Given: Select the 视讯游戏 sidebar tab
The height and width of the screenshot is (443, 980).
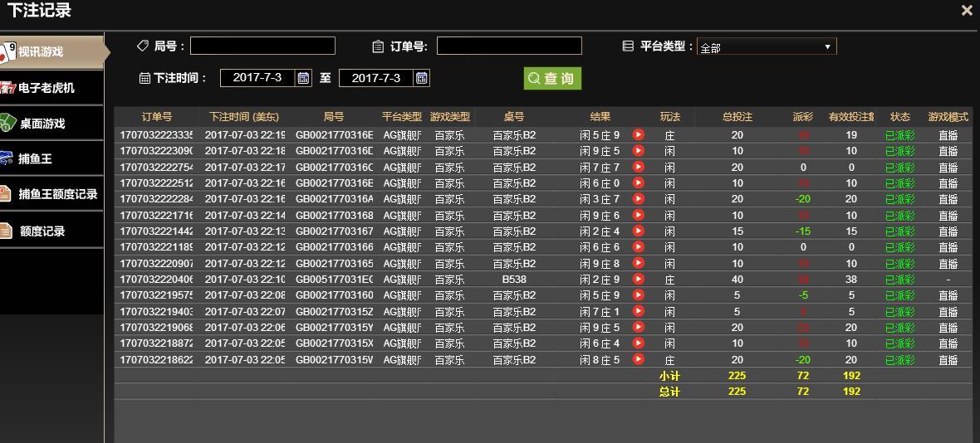Looking at the screenshot, I should coord(51,51).
